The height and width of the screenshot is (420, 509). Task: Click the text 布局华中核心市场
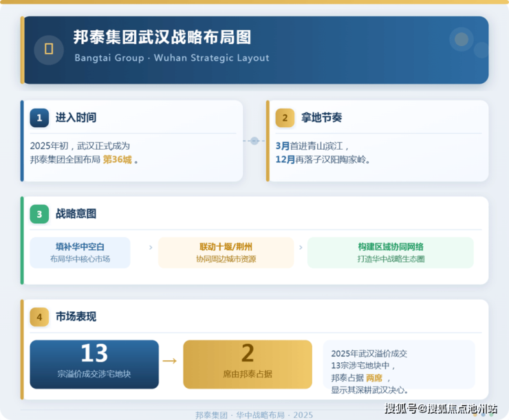(80, 259)
